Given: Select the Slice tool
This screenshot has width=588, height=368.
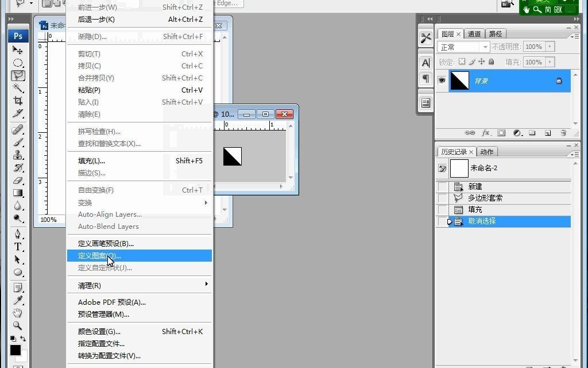Looking at the screenshot, I should [18, 113].
